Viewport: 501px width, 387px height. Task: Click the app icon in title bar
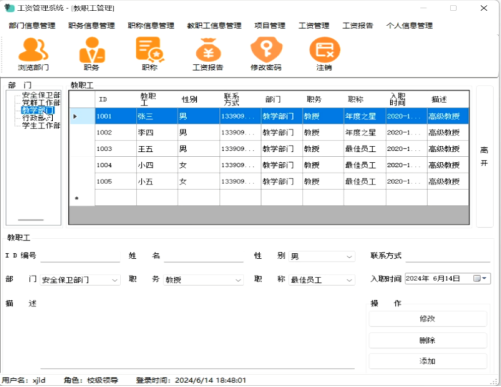[x=9, y=8]
